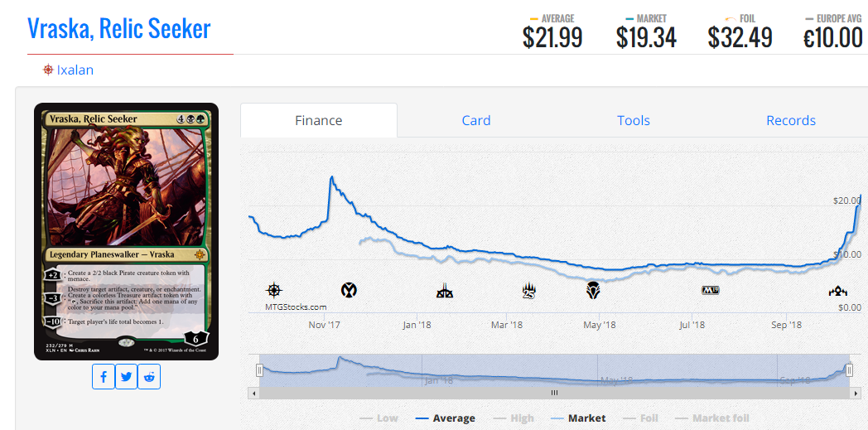This screenshot has height=430, width=868.
Task: Open the Records tab
Action: [790, 120]
